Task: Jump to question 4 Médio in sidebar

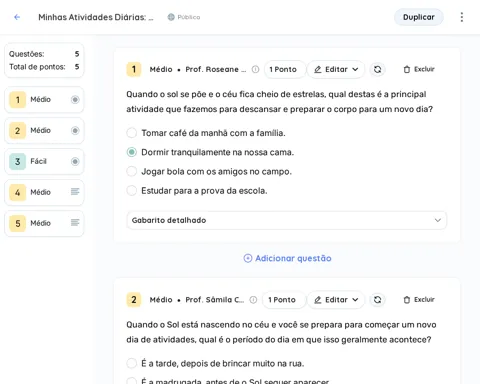Action: tap(44, 192)
